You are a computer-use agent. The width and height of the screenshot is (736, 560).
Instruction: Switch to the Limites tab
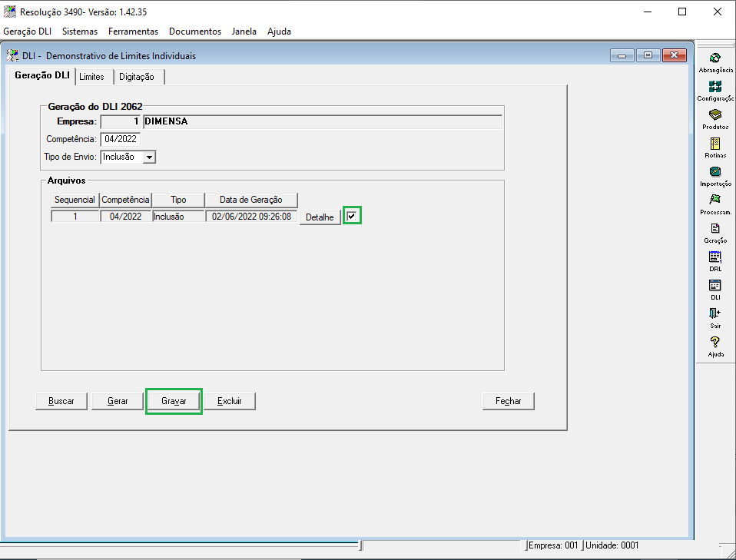click(x=94, y=77)
